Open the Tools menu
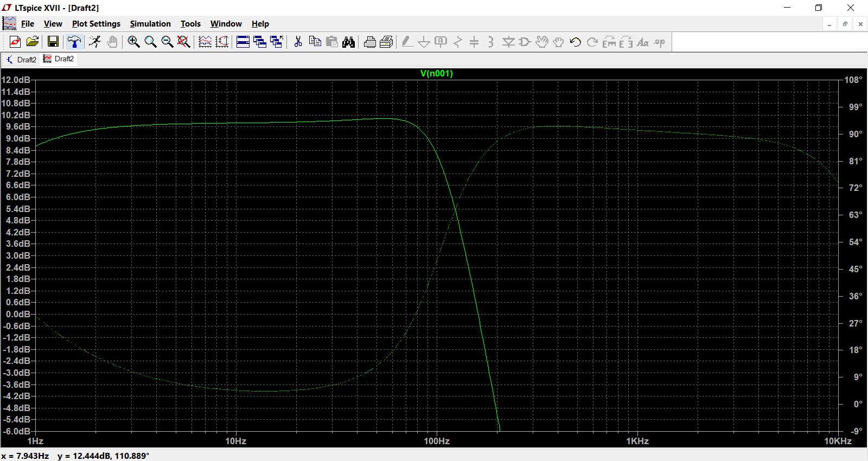 pyautogui.click(x=190, y=24)
